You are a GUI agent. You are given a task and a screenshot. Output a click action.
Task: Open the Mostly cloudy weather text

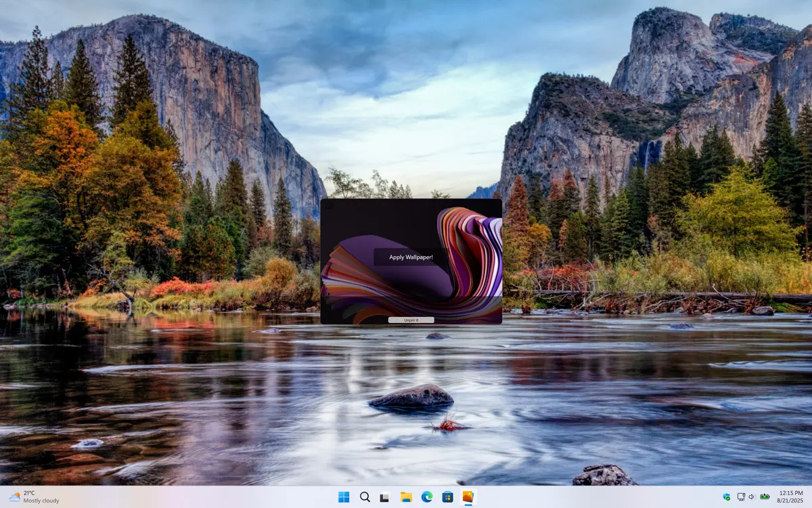tap(41, 501)
